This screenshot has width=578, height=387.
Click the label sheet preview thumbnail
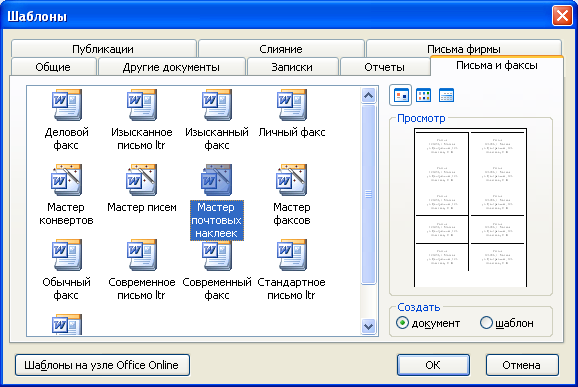(x=470, y=207)
